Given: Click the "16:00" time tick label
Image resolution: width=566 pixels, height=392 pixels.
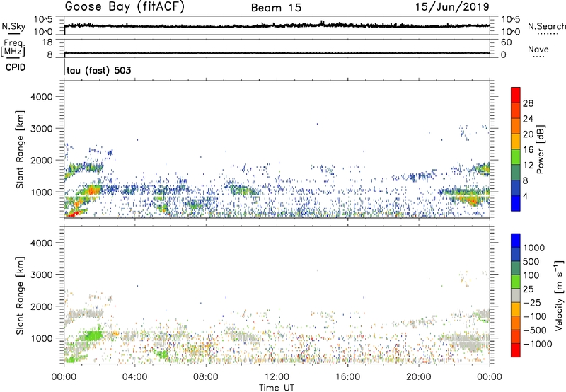Looking at the screenshot, I should [347, 377].
